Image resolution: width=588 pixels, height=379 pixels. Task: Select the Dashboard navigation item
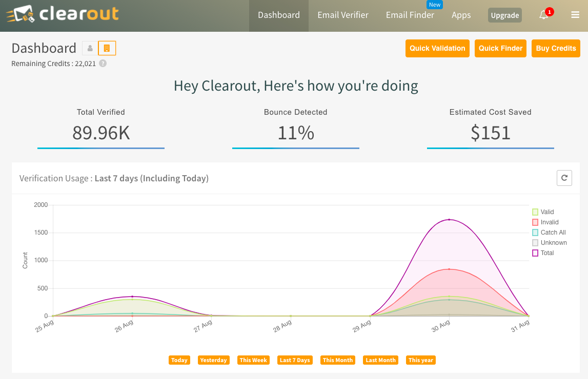[278, 15]
